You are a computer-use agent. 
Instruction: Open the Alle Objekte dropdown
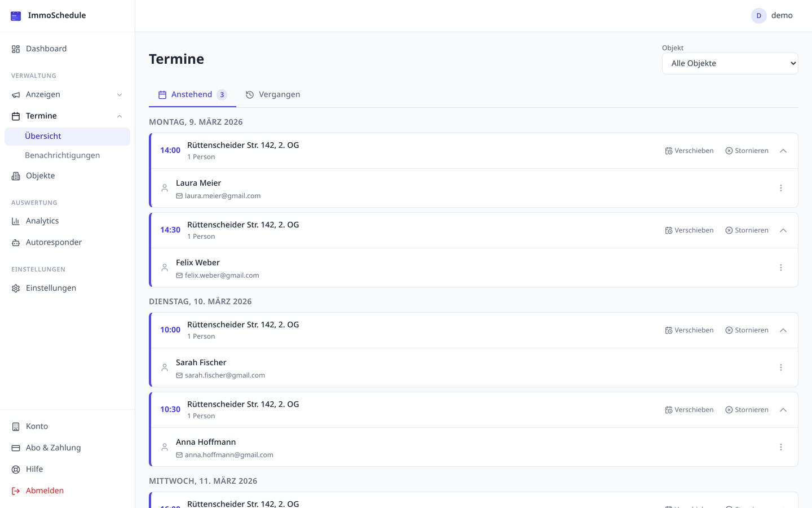click(730, 64)
